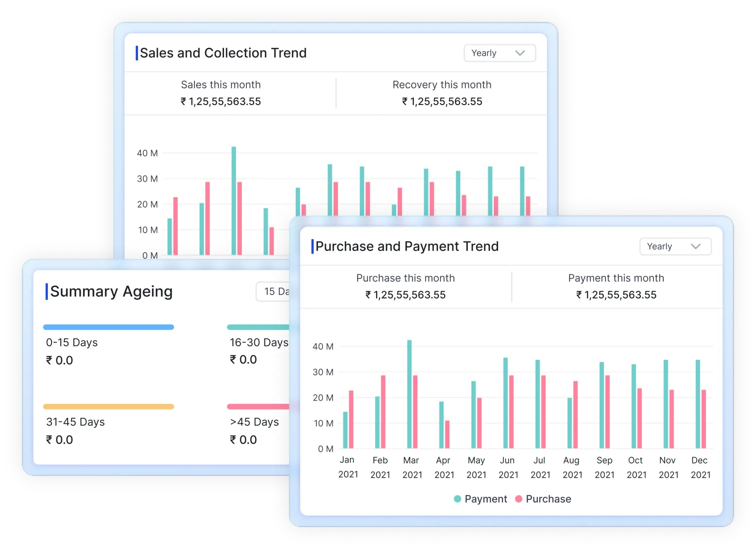756x549 pixels.
Task: Click the Jun 2021 teal Payment bar
Action: [x=506, y=403]
